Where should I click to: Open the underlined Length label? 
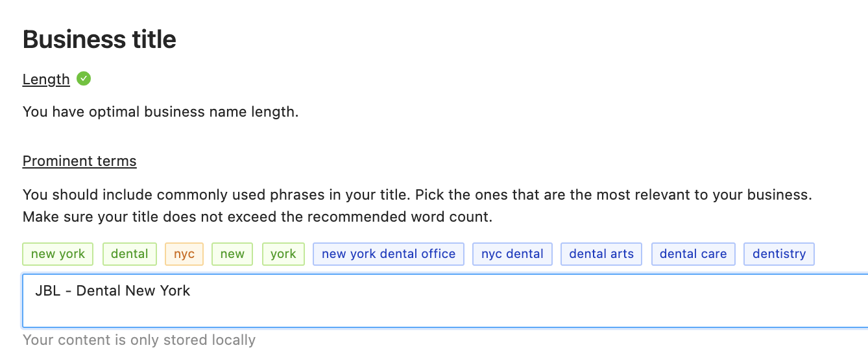click(x=46, y=79)
